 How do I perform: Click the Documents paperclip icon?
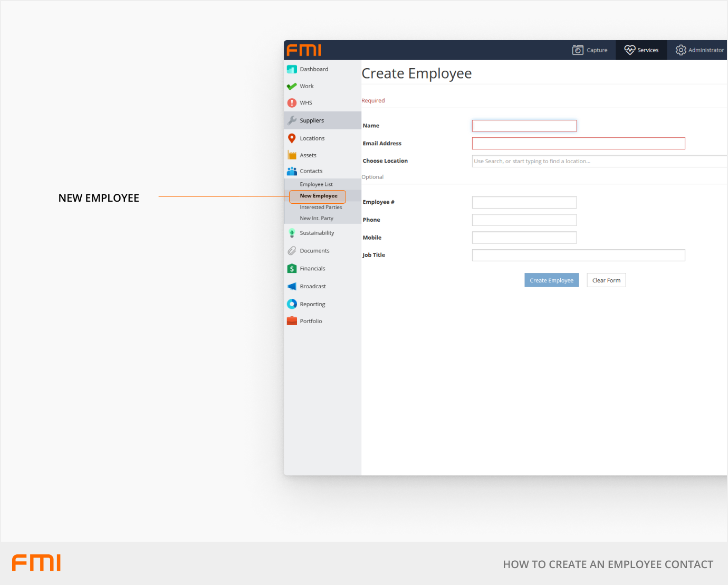292,251
